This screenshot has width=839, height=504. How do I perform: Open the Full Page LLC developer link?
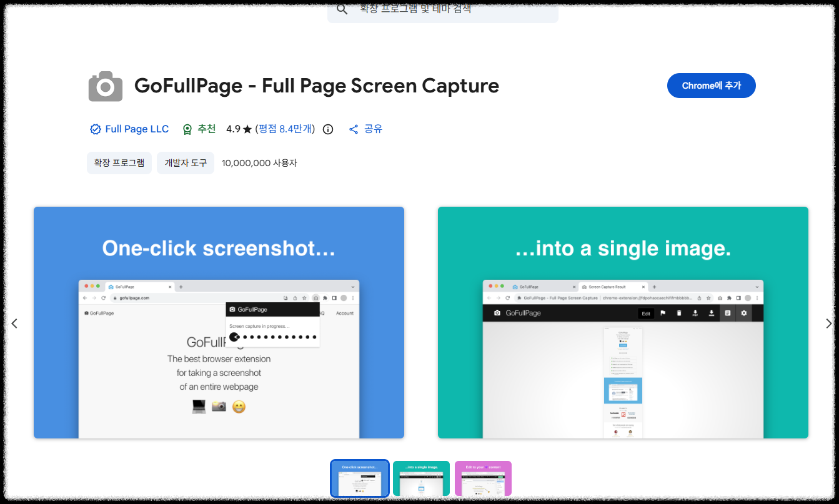click(x=136, y=129)
